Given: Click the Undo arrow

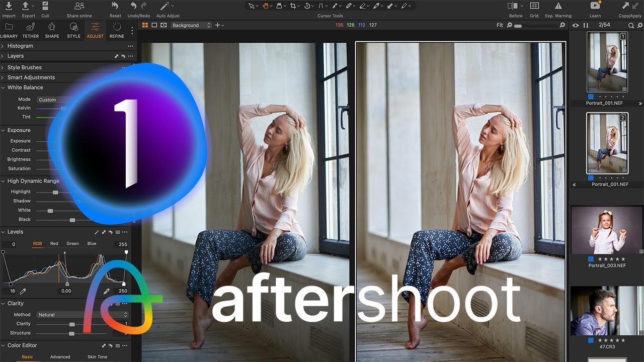Looking at the screenshot, I should pyautogui.click(x=133, y=6).
